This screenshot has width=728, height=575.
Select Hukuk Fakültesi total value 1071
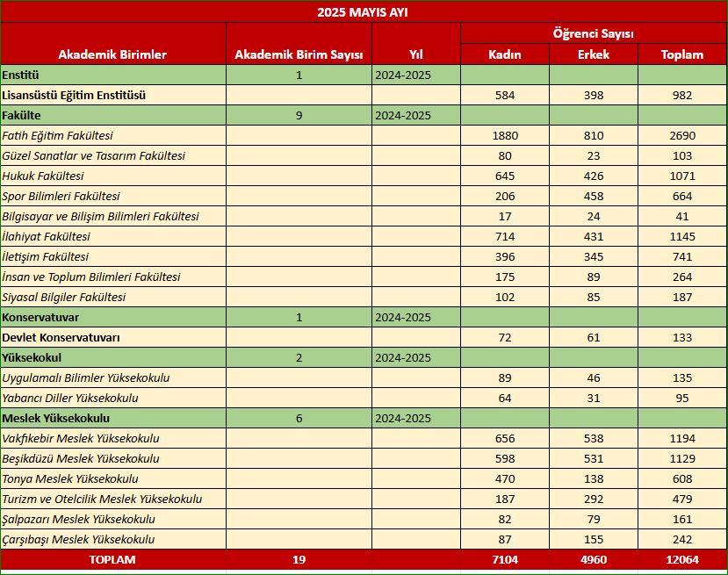click(x=681, y=176)
